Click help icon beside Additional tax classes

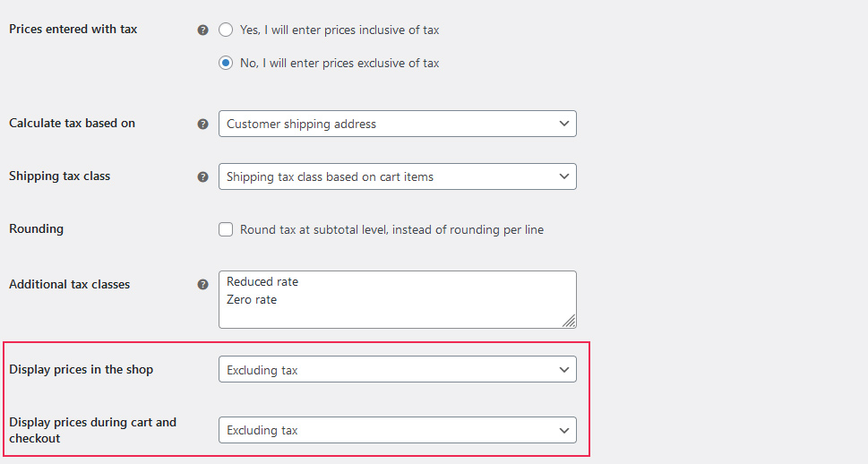202,285
